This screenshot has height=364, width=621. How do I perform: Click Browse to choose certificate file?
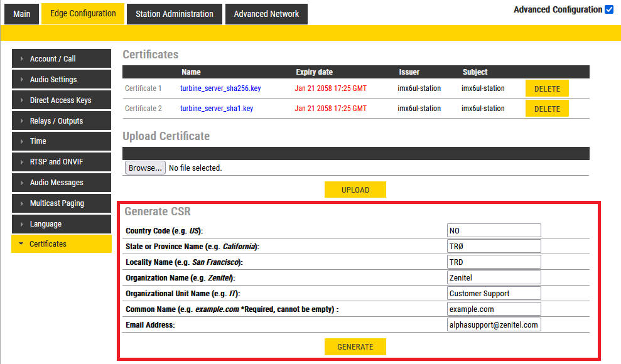tap(145, 168)
